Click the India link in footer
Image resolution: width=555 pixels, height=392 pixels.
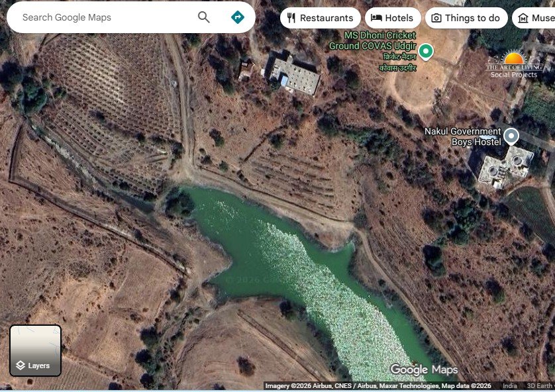[510, 385]
